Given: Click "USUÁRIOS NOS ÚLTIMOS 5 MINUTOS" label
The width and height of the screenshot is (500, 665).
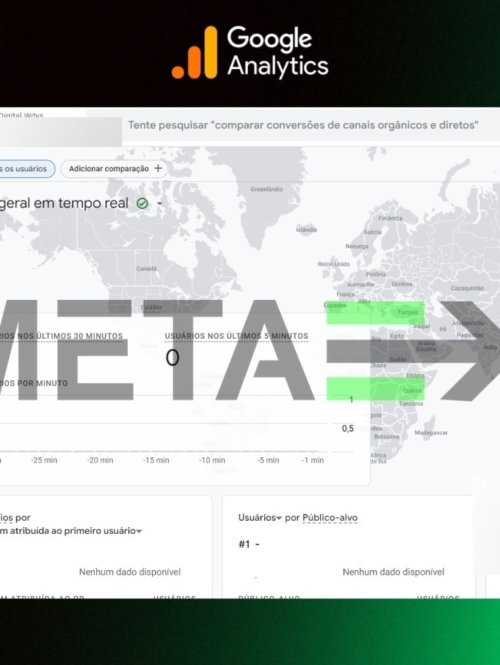Looking at the screenshot, I should pos(237,336).
